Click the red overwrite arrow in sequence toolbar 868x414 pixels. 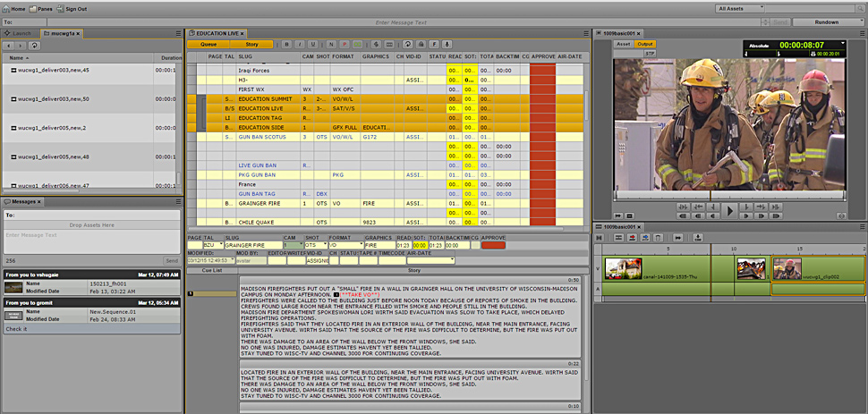pyautogui.click(x=632, y=238)
